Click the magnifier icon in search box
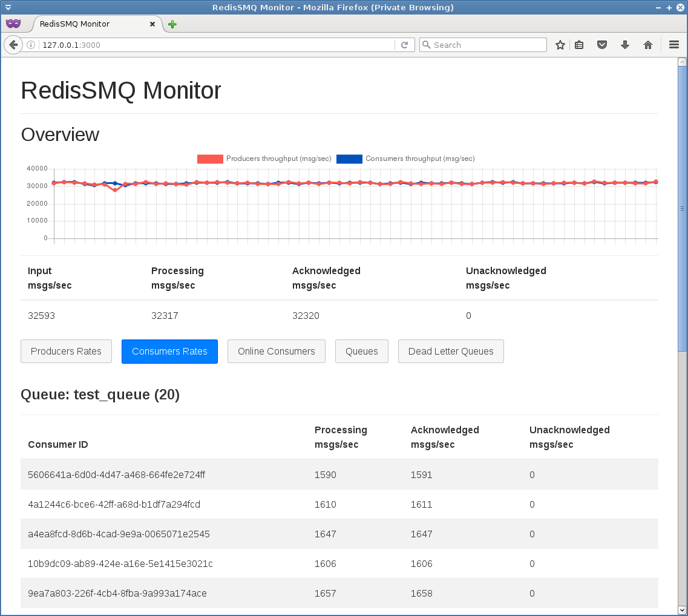688x616 pixels. click(x=426, y=45)
